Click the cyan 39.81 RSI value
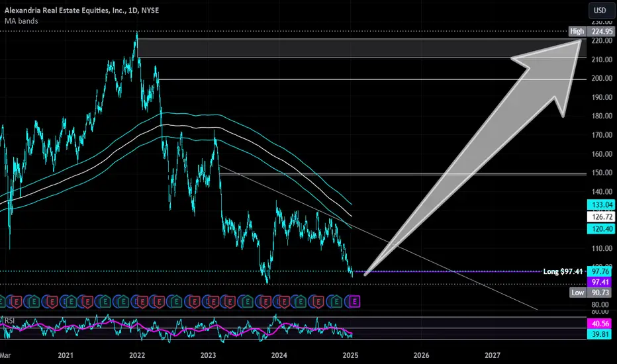Image resolution: width=617 pixels, height=364 pixels. pos(600,334)
